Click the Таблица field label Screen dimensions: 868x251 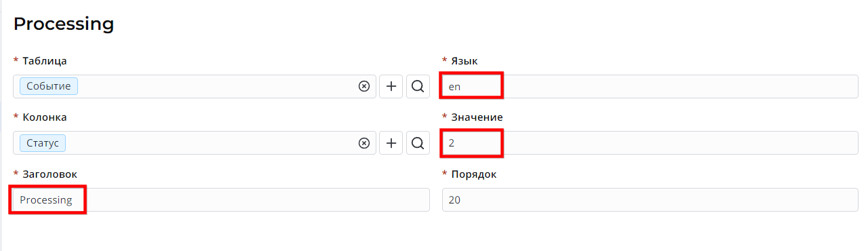click(x=45, y=61)
